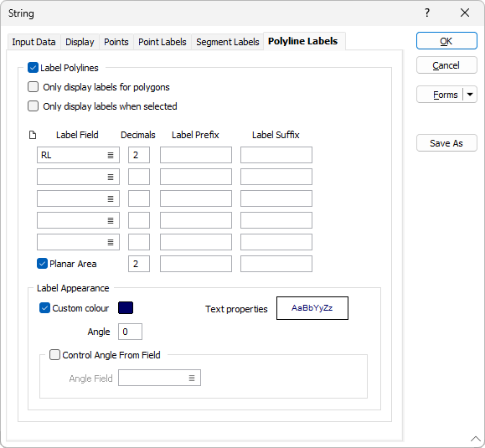Open field list icon in RL label field
Screen dimensions: 485x448
tap(111, 155)
